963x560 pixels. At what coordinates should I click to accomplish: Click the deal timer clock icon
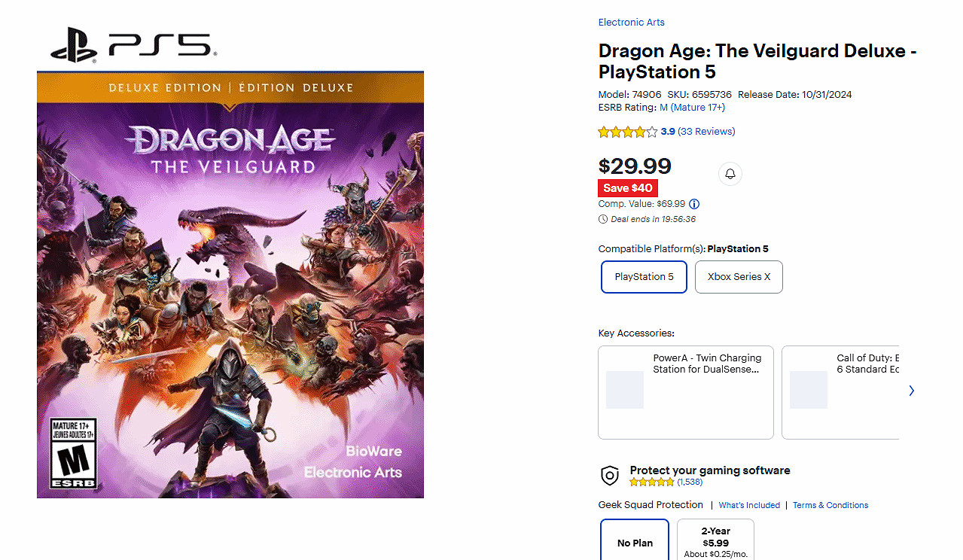[602, 219]
